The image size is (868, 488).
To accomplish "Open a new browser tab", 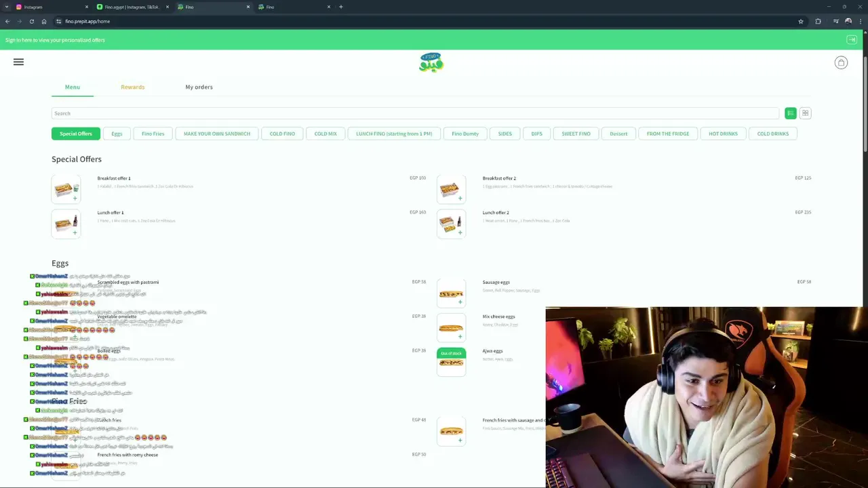I will click(340, 7).
